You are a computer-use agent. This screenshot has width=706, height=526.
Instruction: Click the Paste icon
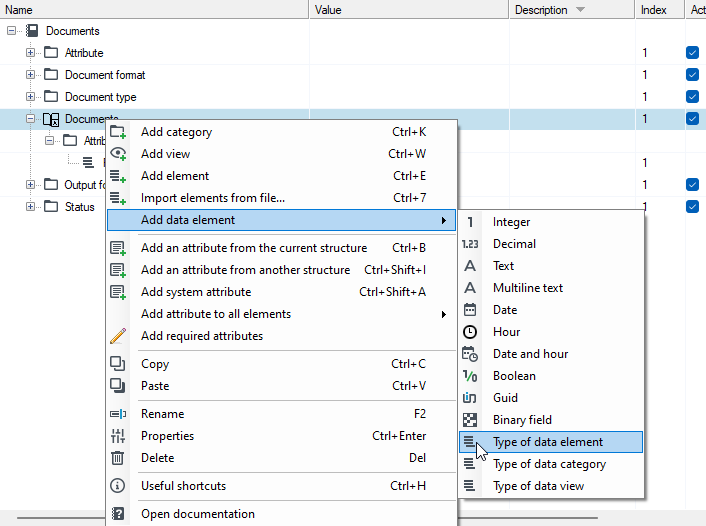pyautogui.click(x=118, y=385)
